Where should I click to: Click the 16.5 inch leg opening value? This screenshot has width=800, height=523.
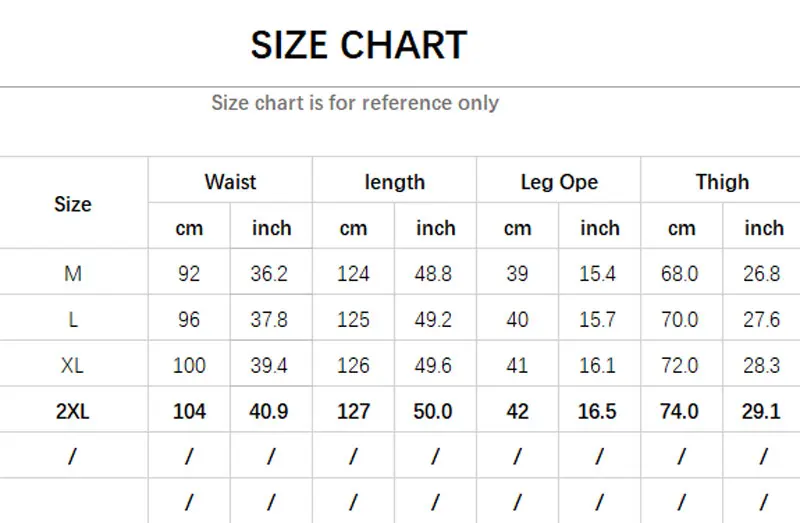pyautogui.click(x=598, y=411)
